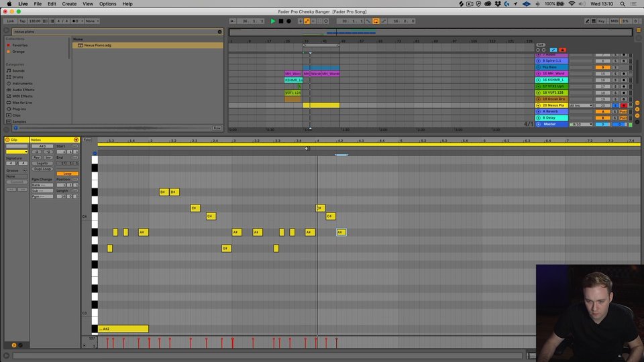
Task: Click the Punch-Out switch icon
Action: coord(384,21)
